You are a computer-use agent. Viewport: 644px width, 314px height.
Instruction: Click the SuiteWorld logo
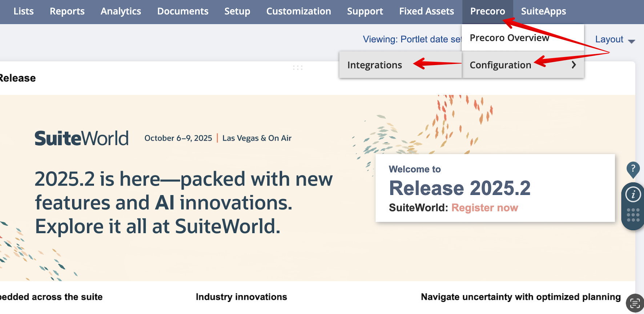pos(81,138)
